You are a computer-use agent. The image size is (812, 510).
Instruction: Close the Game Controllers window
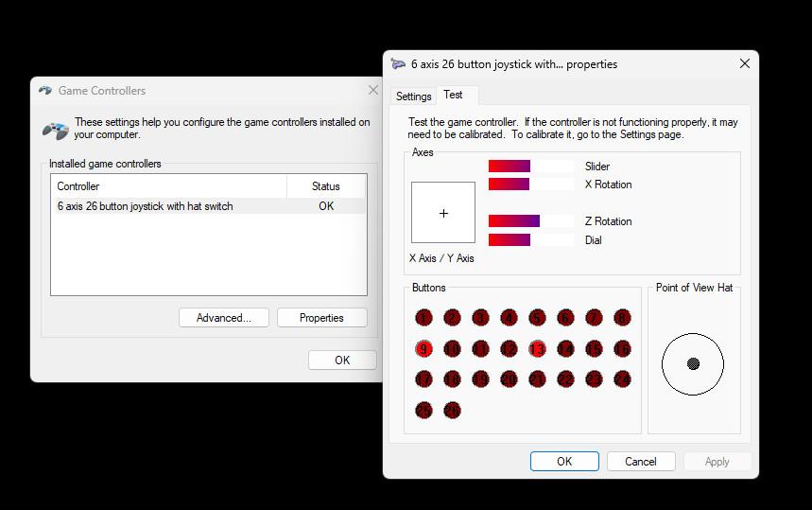point(372,90)
